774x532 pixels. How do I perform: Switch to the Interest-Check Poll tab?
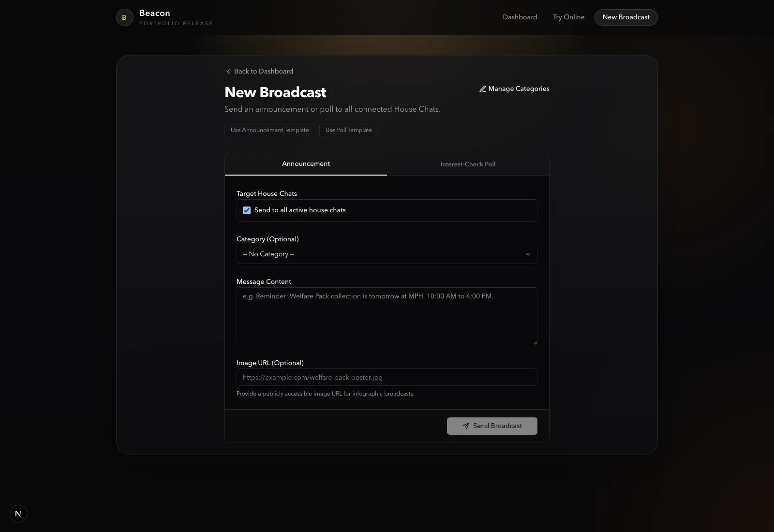click(x=467, y=164)
